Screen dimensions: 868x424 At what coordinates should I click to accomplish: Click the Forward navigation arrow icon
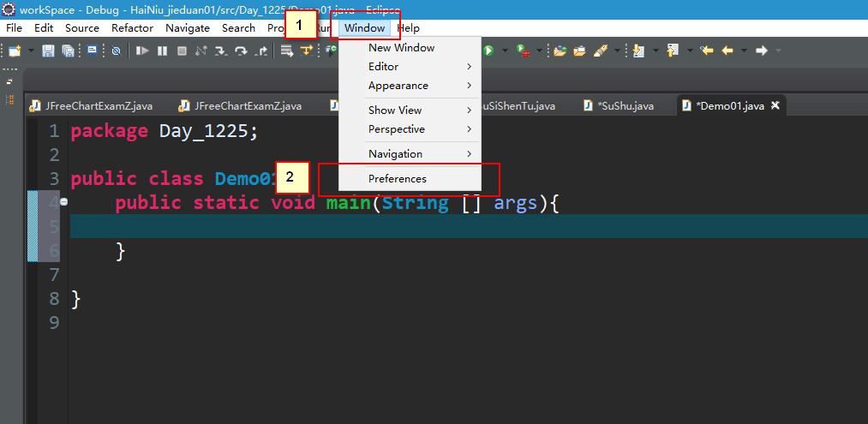click(762, 51)
